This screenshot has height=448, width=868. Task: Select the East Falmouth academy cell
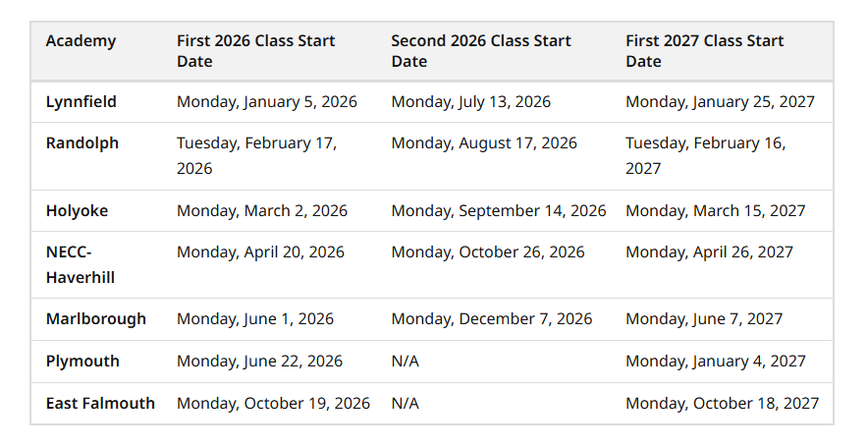[x=100, y=403]
